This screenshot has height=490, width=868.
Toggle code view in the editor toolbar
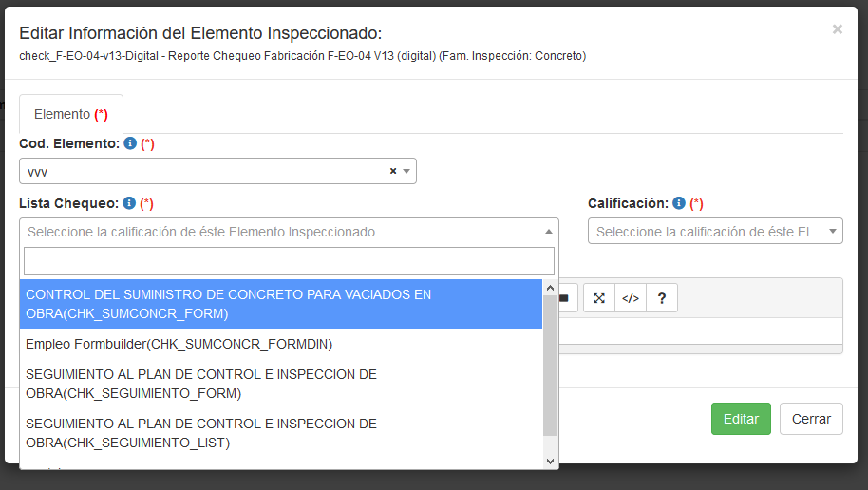(631, 298)
